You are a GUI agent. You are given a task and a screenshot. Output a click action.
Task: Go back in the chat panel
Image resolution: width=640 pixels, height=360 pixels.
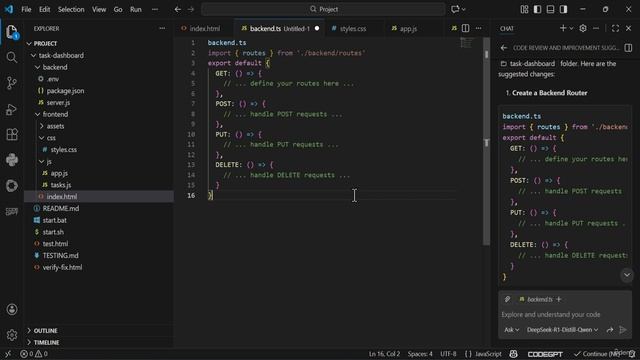pyautogui.click(x=504, y=48)
